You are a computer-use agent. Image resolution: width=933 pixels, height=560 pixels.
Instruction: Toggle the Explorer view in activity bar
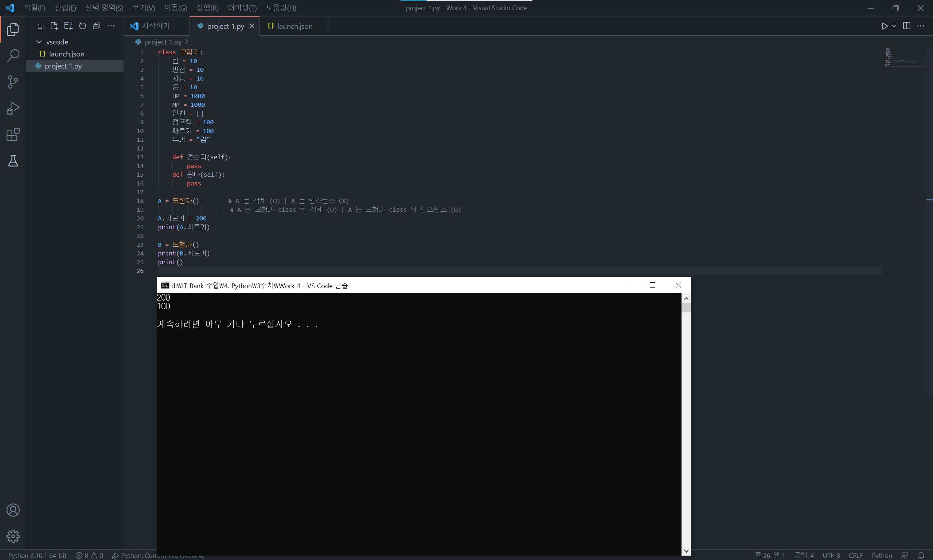tap(13, 29)
